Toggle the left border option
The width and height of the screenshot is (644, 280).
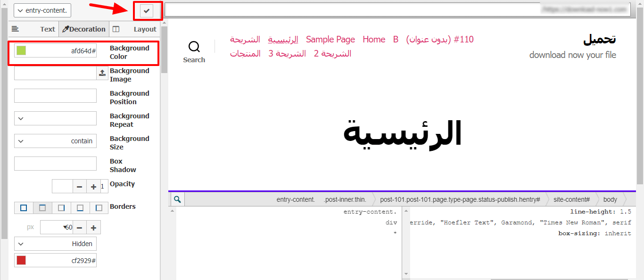point(99,208)
